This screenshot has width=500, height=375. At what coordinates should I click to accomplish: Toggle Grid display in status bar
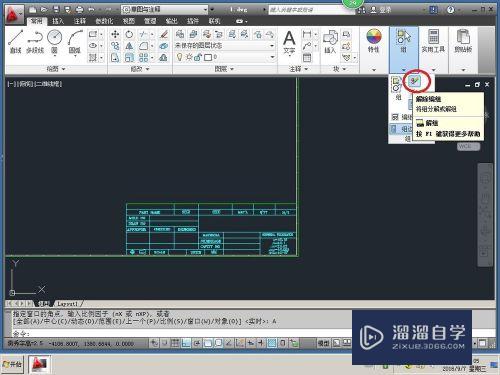pos(175,343)
